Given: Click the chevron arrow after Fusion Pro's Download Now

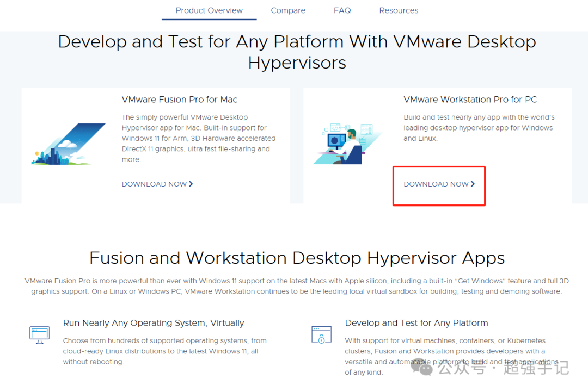Looking at the screenshot, I should tap(191, 184).
